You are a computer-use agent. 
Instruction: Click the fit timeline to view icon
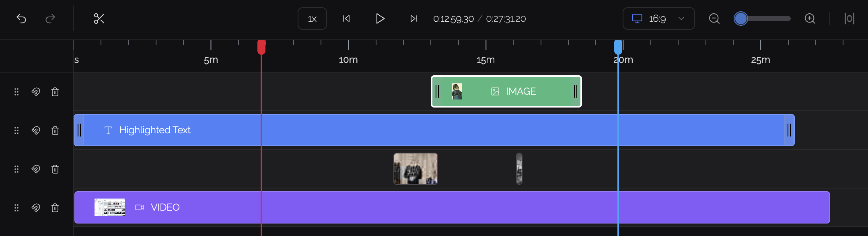(849, 19)
